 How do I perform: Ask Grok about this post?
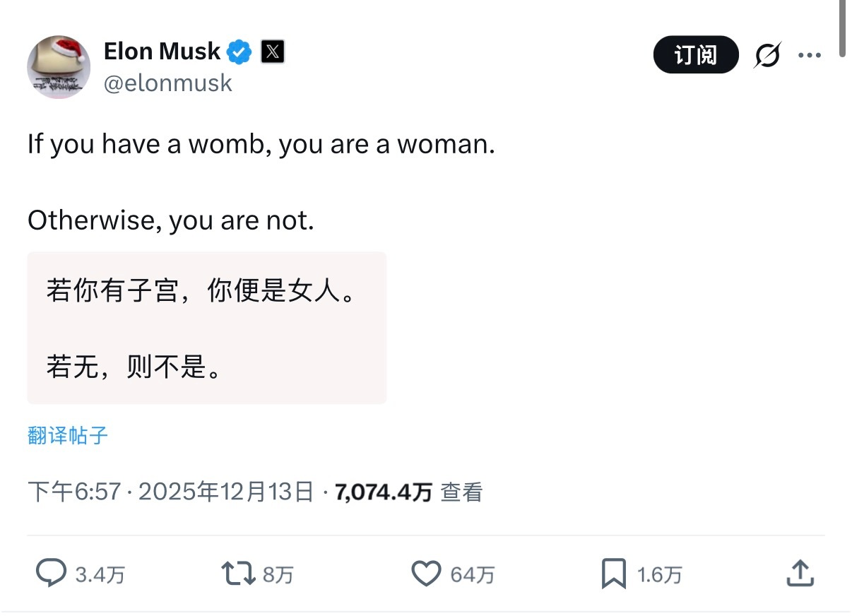[x=768, y=54]
